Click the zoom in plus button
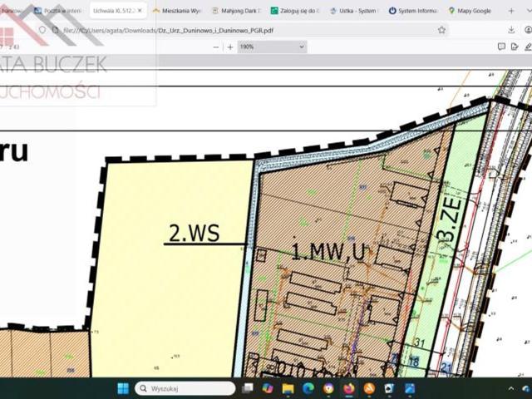This screenshot has width=532, height=399. 229,47
